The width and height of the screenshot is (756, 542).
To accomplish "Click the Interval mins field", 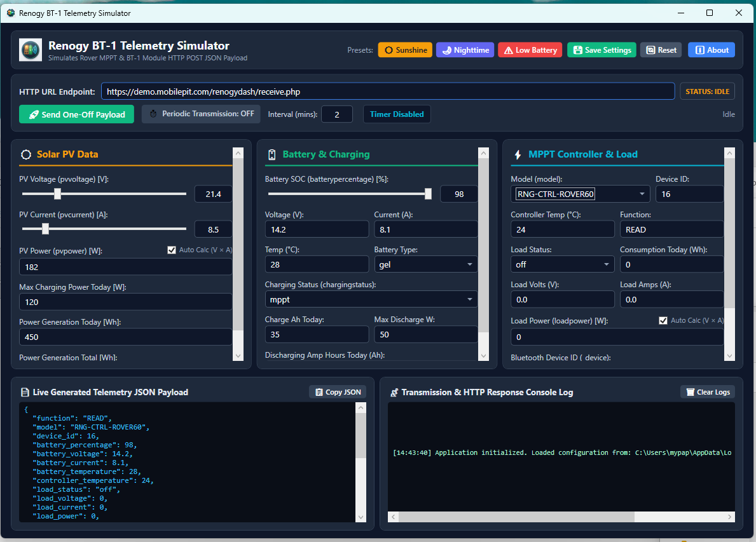I will coord(337,114).
